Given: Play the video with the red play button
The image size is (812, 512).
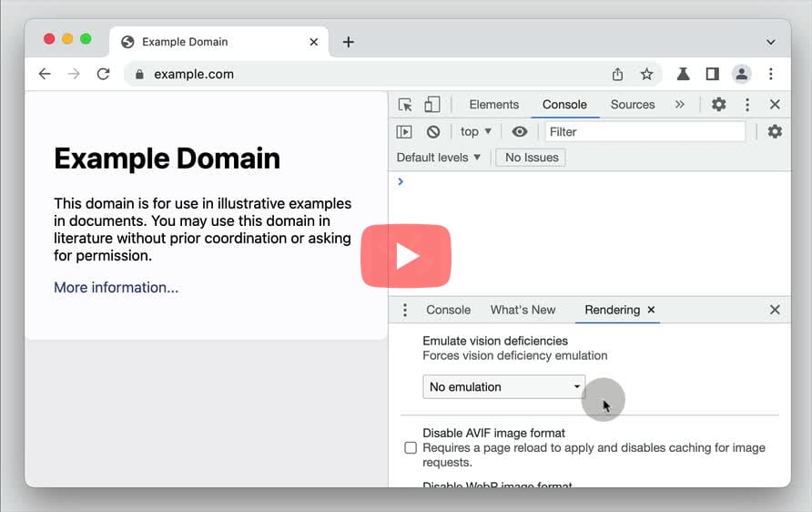Looking at the screenshot, I should (x=406, y=256).
